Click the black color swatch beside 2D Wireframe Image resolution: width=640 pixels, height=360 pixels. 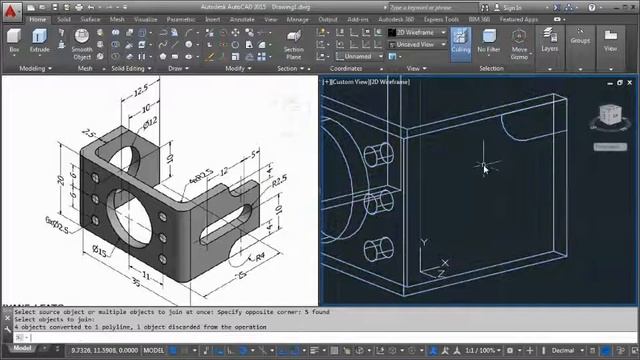click(x=392, y=32)
